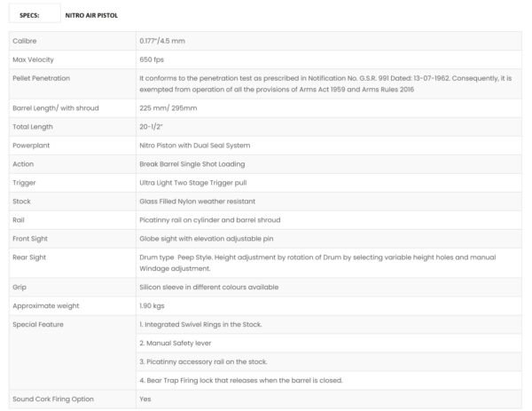This screenshot has width=532, height=411.
Task: Select the Rail row label
Action: 20,219
